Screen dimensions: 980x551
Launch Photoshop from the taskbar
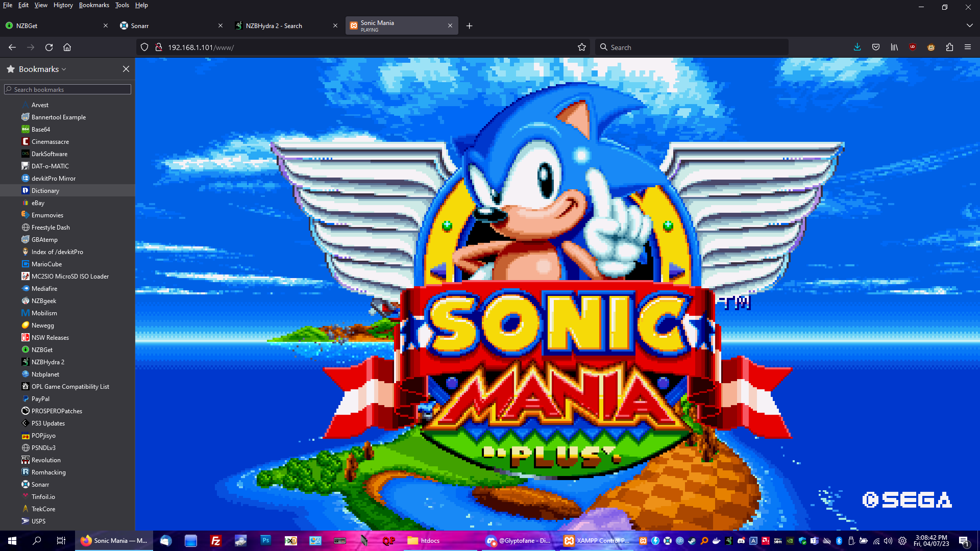(x=265, y=541)
